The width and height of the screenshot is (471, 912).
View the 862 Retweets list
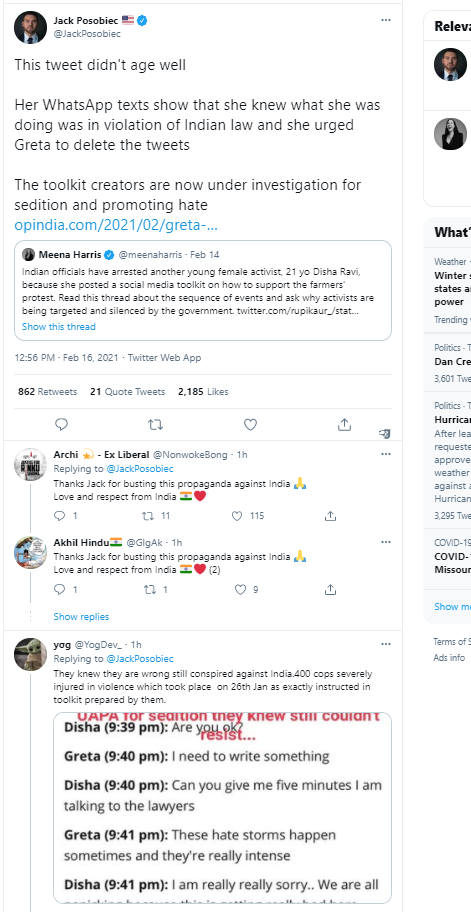click(x=48, y=392)
